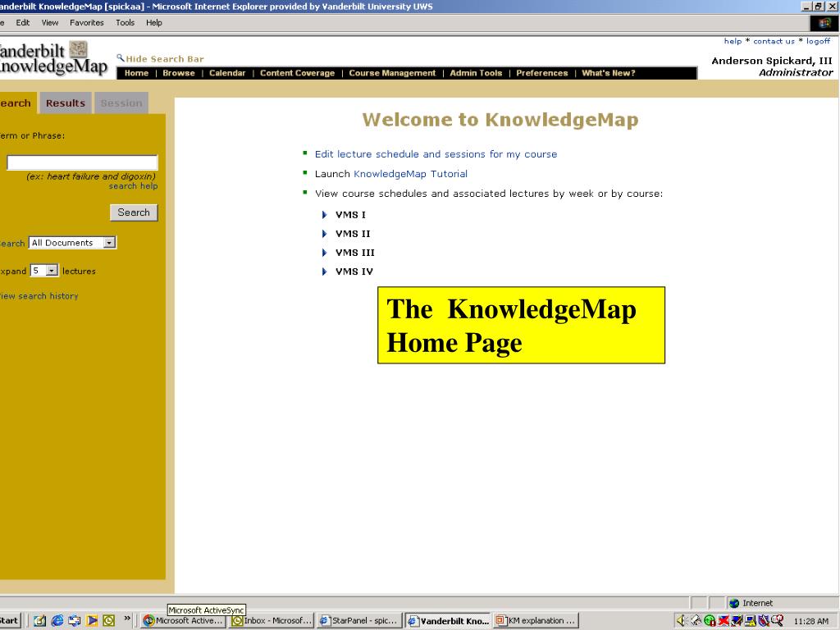Switch to StarPanel taskbar window

pos(359,620)
